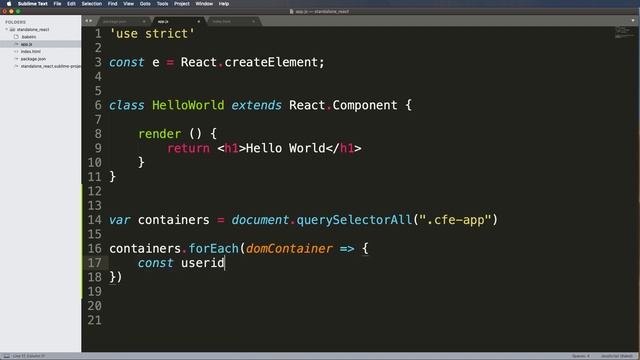The height and width of the screenshot is (360, 640).
Task: Click the document icon in title bar
Action: [x=291, y=11]
